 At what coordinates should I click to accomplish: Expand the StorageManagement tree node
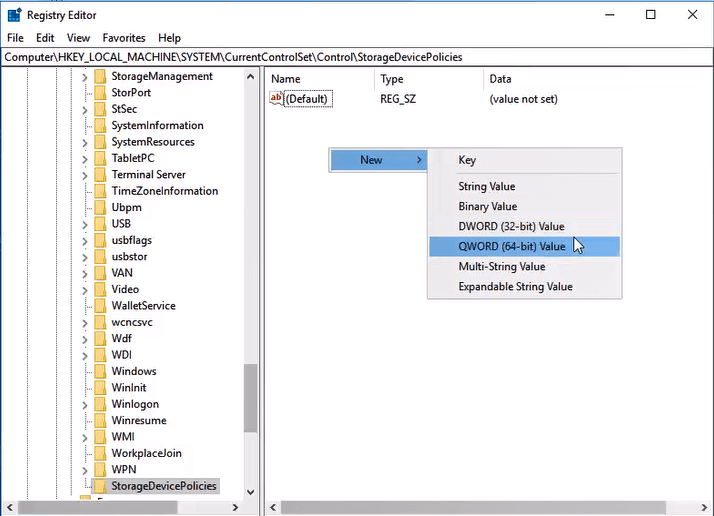85,77
